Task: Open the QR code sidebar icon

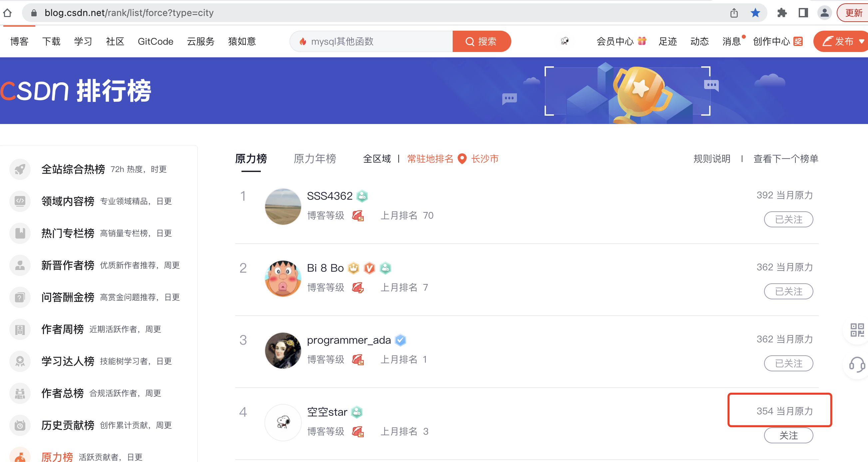Action: pyautogui.click(x=857, y=329)
